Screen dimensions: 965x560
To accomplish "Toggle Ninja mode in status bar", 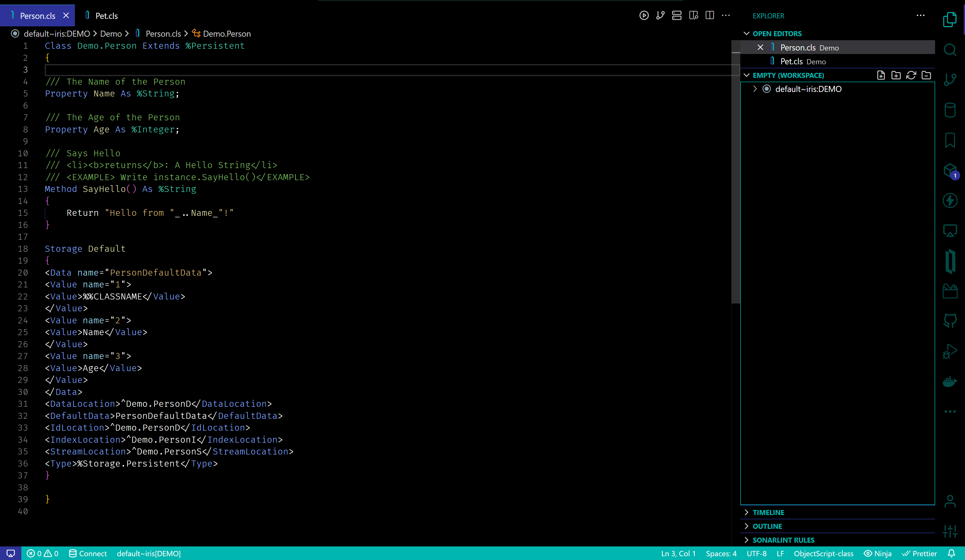I will (878, 553).
